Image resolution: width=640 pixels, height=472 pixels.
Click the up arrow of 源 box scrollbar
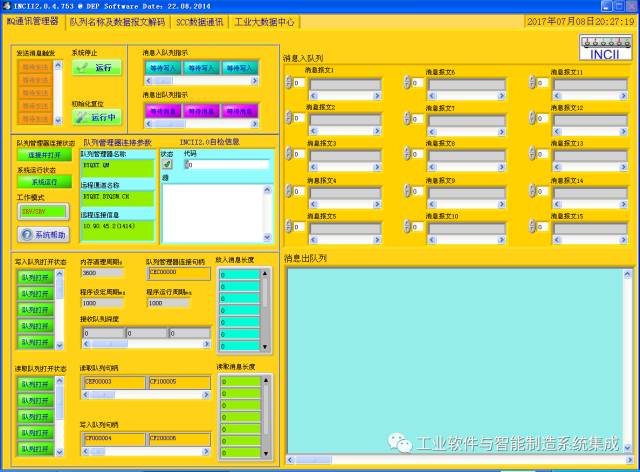coord(267,189)
